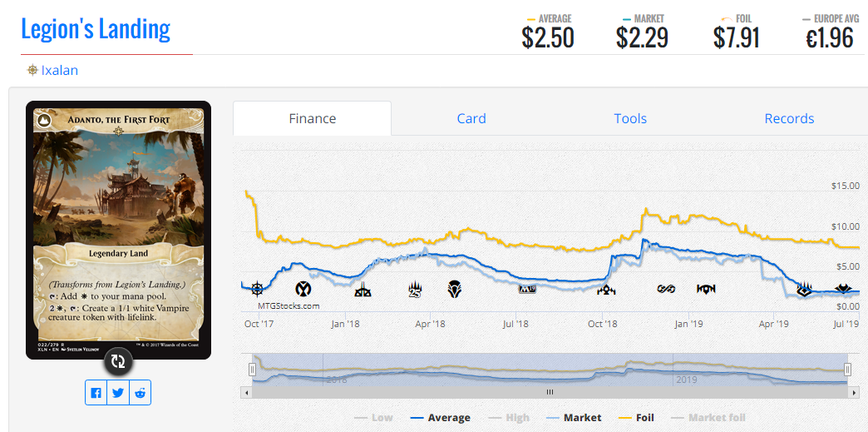Click the €1.96 Europe average price

(829, 37)
